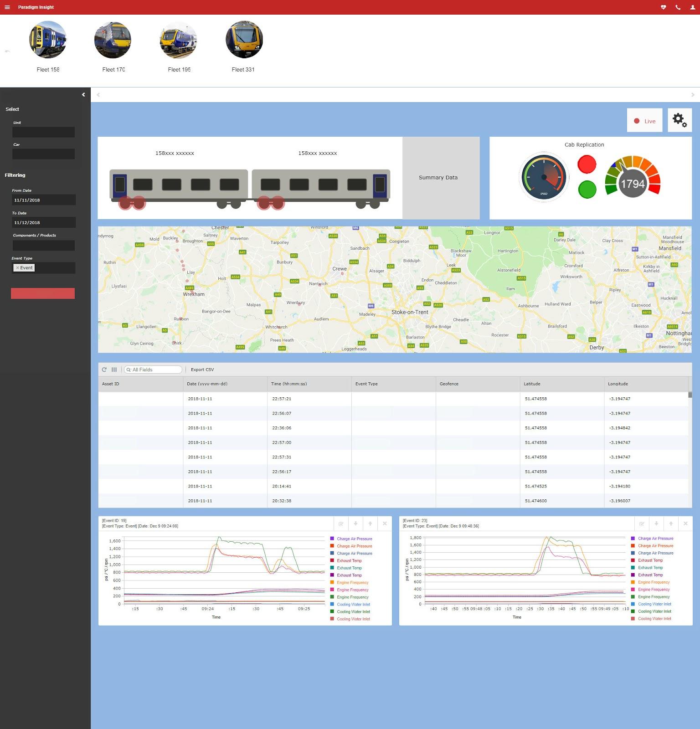Click the heartbeat health icon in header
This screenshot has height=729, width=700.
coord(664,7)
